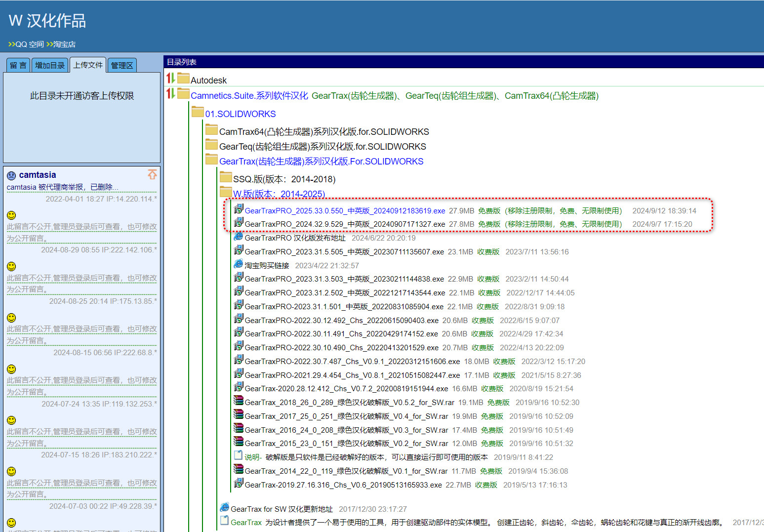Click the web icon for GearTraxPRO 汉化版发布地址
764x532 pixels.
point(239,237)
